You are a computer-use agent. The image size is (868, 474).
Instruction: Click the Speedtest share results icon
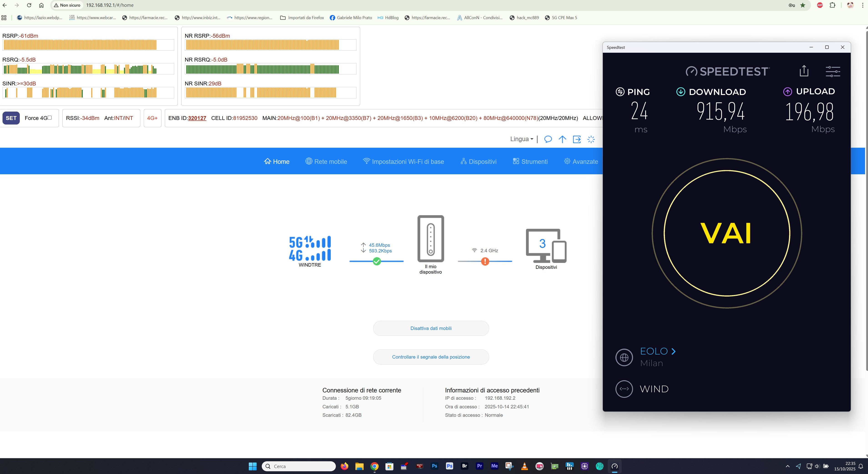click(x=804, y=71)
